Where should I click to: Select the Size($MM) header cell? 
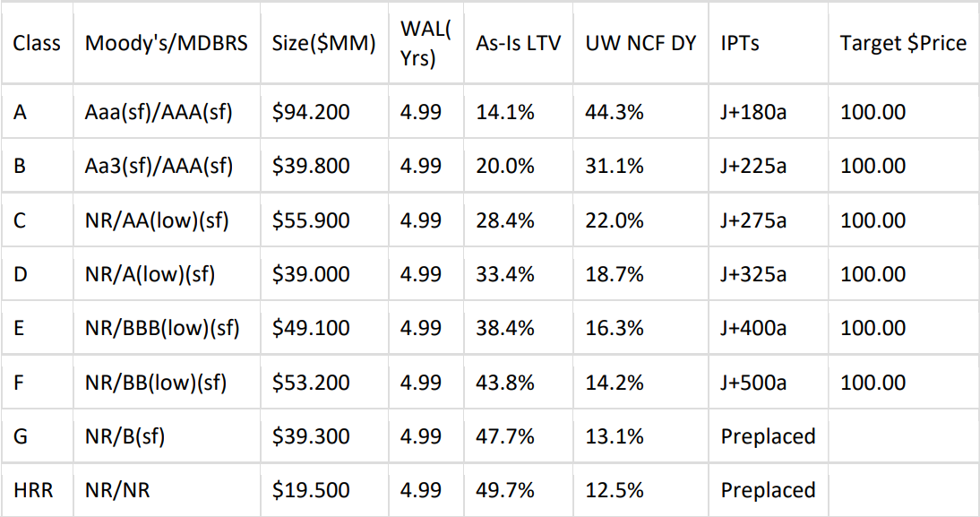323,43
